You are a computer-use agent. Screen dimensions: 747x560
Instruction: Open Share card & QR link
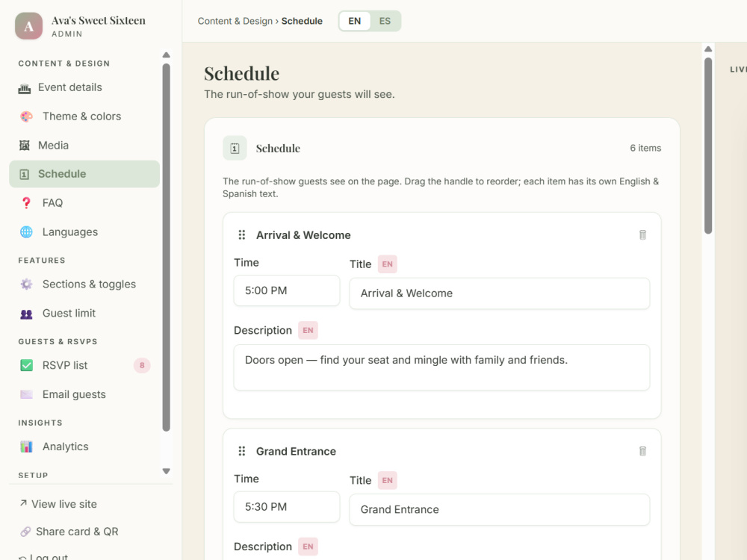coord(69,532)
